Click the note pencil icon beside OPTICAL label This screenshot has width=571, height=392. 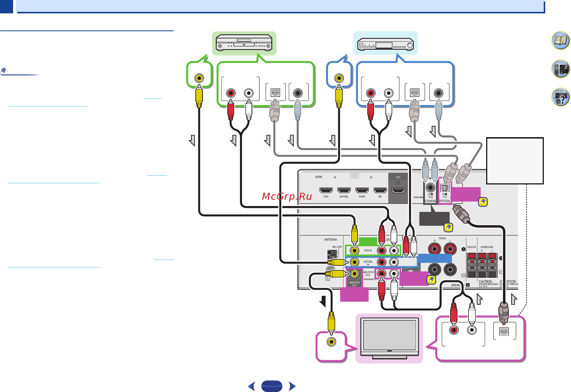[x=483, y=202]
